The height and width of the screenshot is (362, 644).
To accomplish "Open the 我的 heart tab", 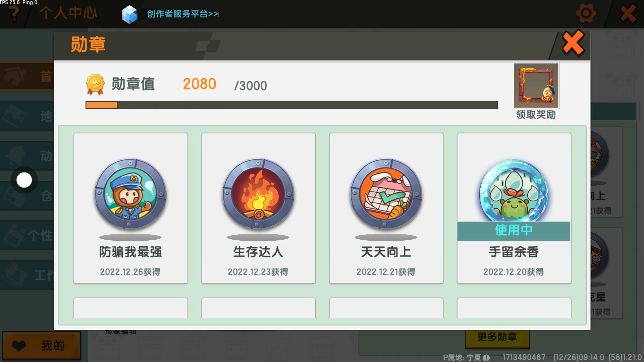I will click(x=42, y=346).
